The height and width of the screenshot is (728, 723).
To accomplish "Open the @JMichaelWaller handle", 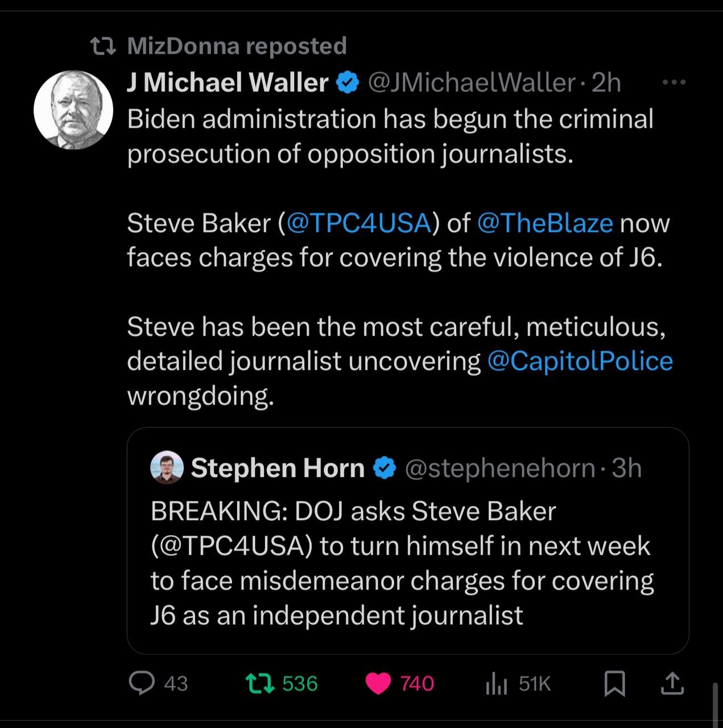I will click(472, 83).
